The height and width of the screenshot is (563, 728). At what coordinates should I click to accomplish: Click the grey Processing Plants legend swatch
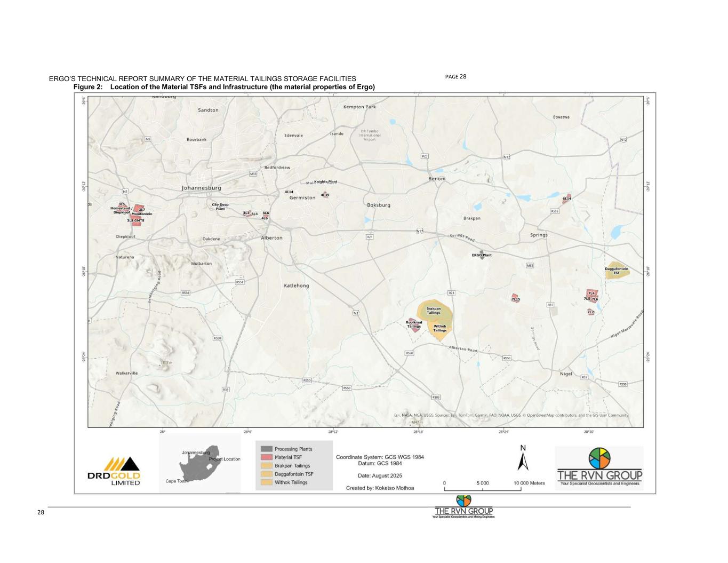(266, 449)
